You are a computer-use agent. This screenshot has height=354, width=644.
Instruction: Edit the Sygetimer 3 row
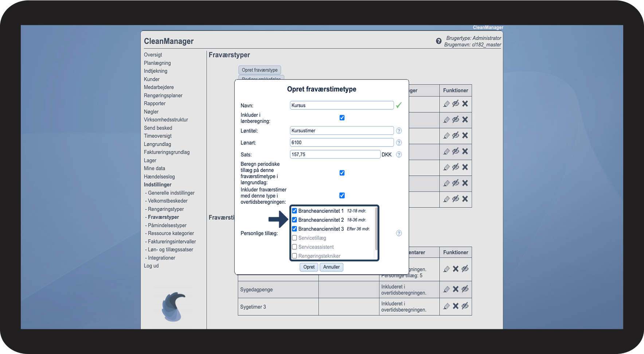point(446,306)
